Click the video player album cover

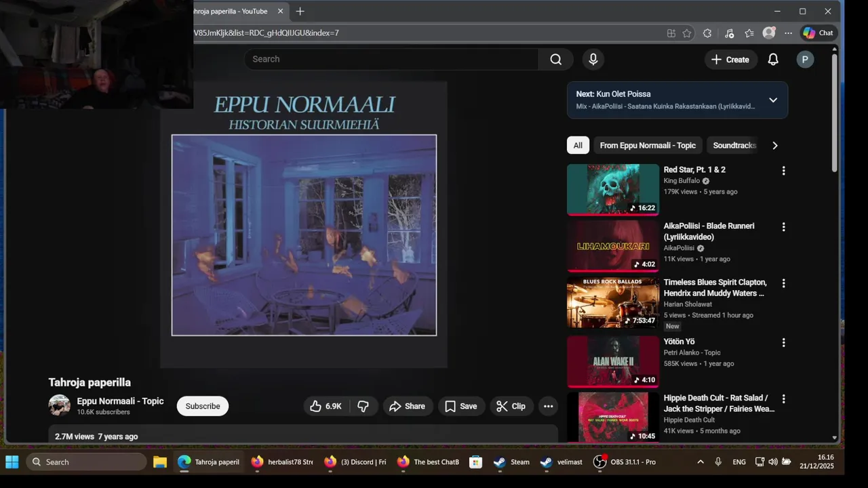(x=304, y=225)
